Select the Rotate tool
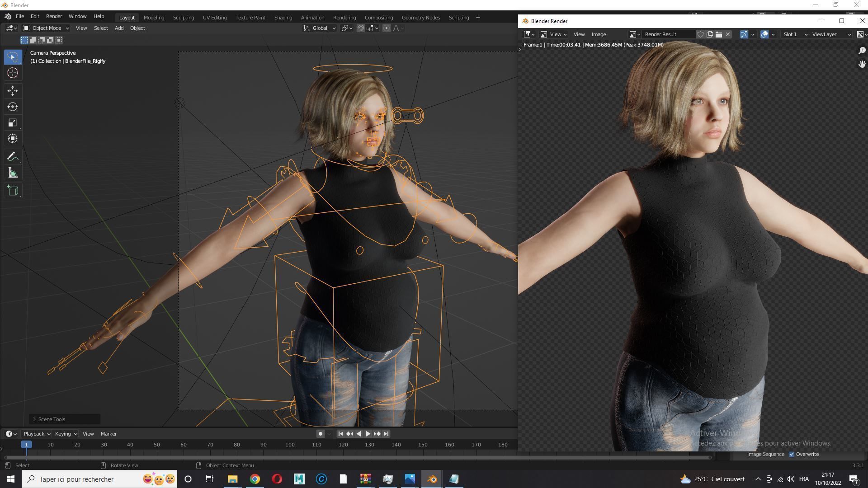Screen dimensions: 868x488 tap(13, 107)
